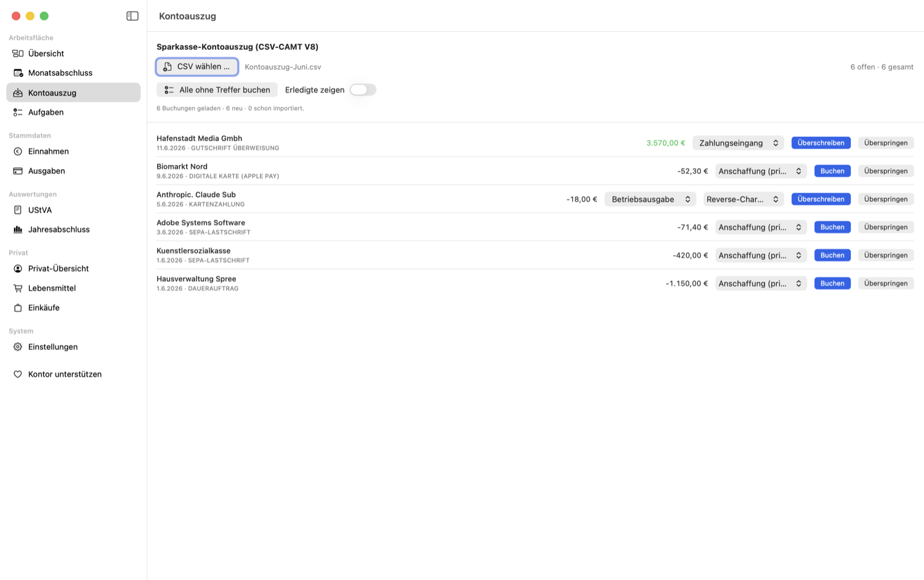924x580 pixels.
Task: Click the '6 offen · 6 gesamt' counter
Action: coord(881,67)
